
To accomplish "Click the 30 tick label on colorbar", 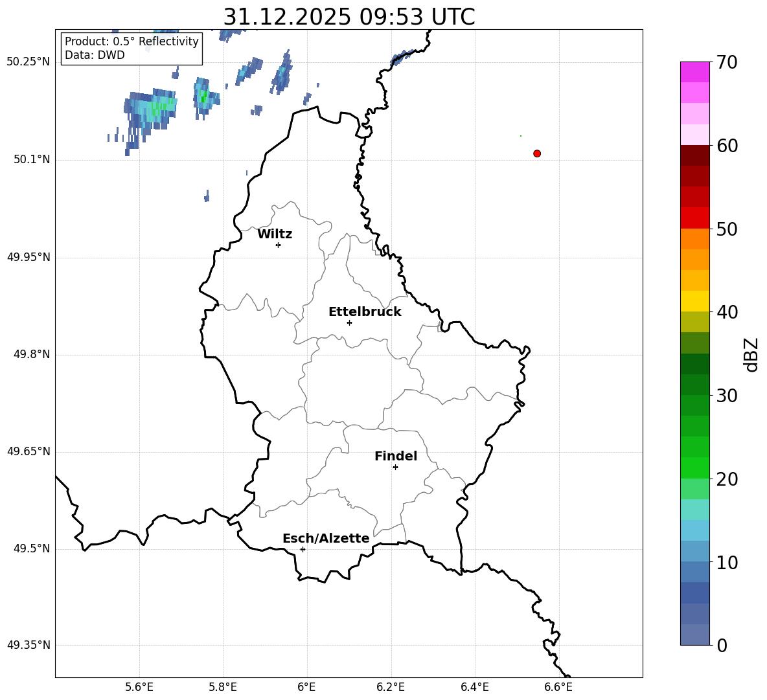I will click(727, 396).
